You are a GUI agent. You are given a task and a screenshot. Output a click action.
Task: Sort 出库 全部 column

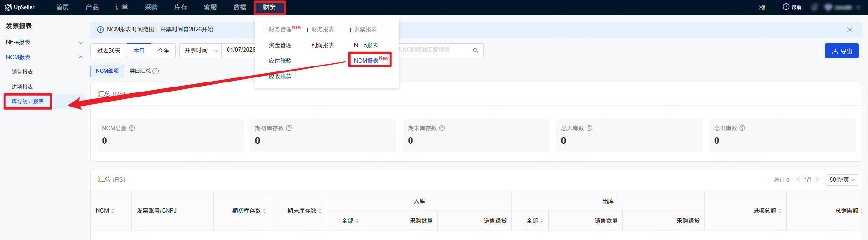542,221
